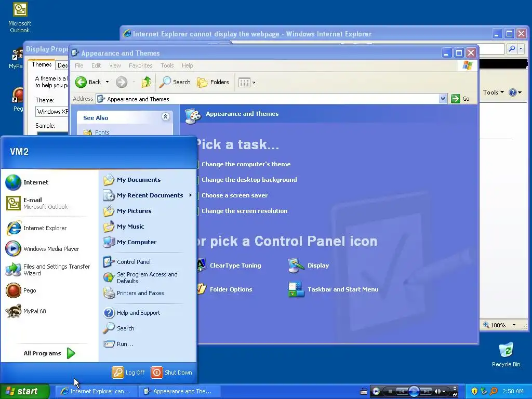Open the IE search options dropdown

(521, 49)
